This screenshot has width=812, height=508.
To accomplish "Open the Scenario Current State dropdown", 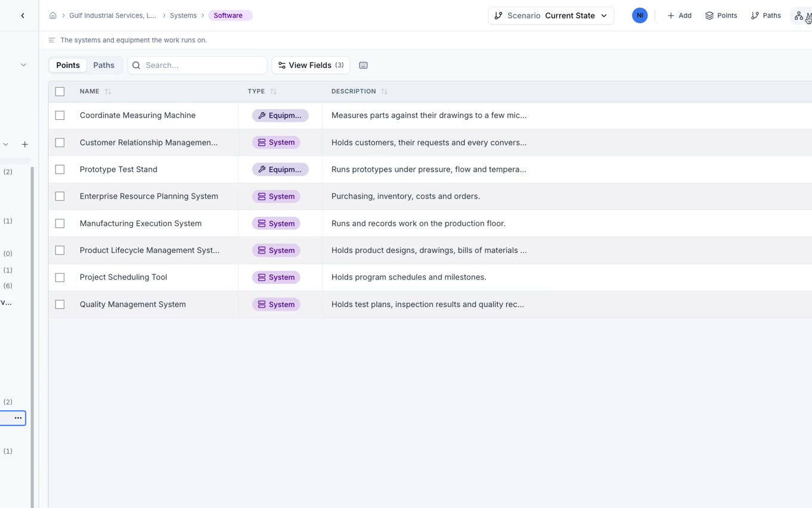I will click(x=551, y=16).
